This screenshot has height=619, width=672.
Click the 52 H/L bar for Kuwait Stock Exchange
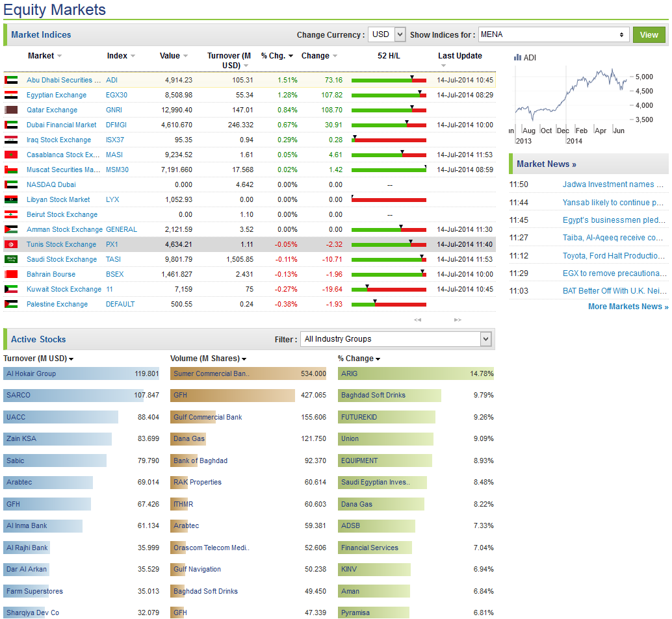click(x=389, y=289)
